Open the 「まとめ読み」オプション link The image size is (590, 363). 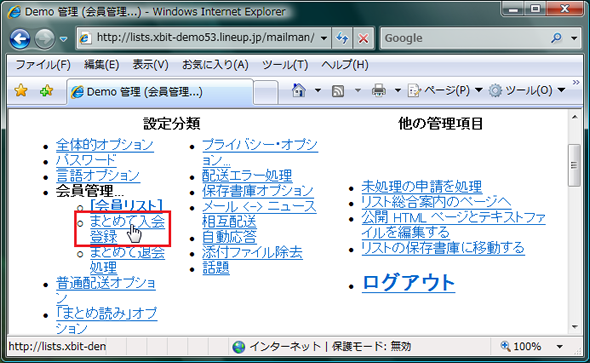[106, 321]
